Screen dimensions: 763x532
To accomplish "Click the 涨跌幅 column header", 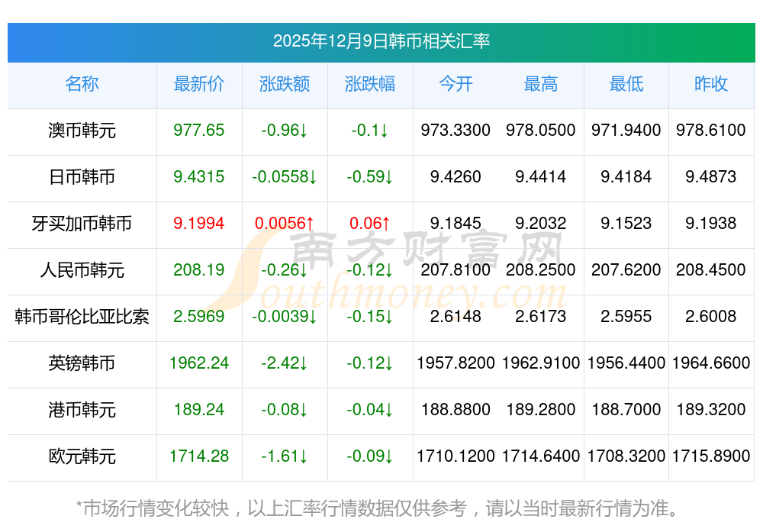I will [x=370, y=84].
